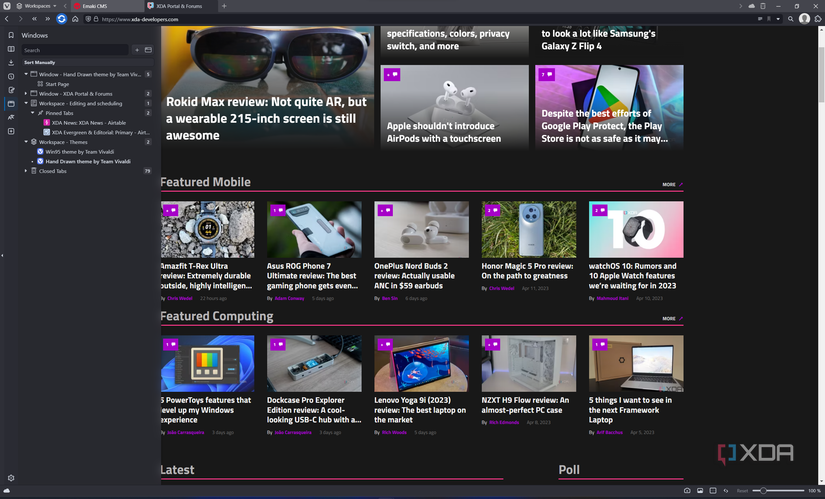Open Asus ROG Phone 7 Ultimate review

click(x=312, y=276)
